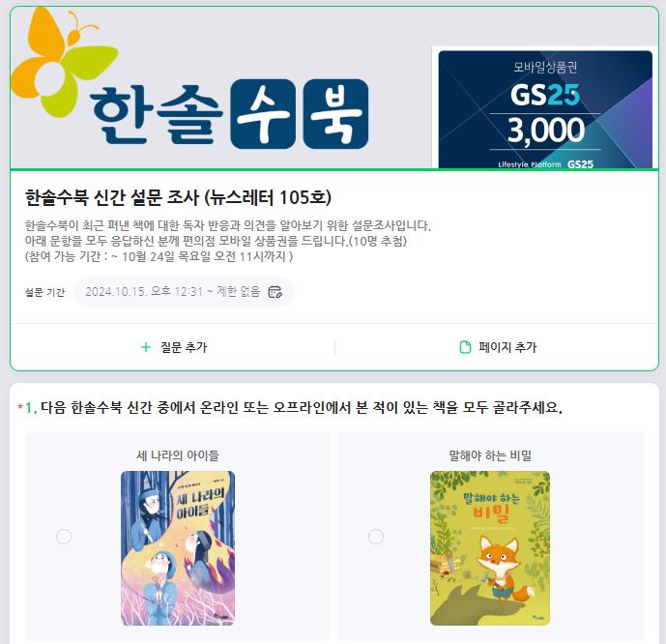Click the 질문 추가 text button
This screenshot has height=644, width=666.
pos(184,347)
